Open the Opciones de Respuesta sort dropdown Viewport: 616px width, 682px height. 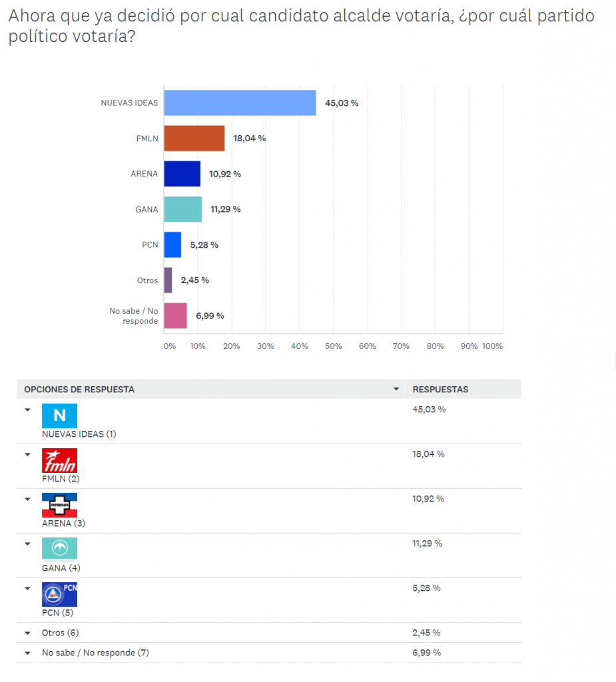coord(396,389)
